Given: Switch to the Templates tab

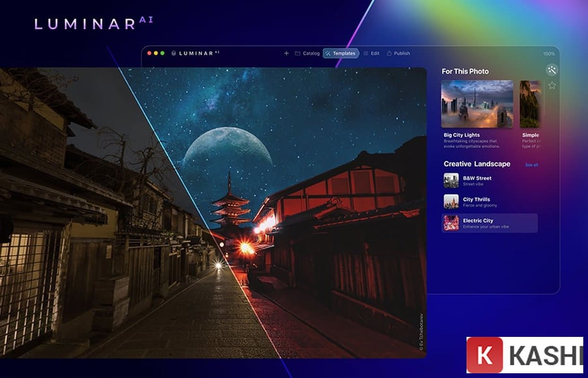Looking at the screenshot, I should point(341,53).
